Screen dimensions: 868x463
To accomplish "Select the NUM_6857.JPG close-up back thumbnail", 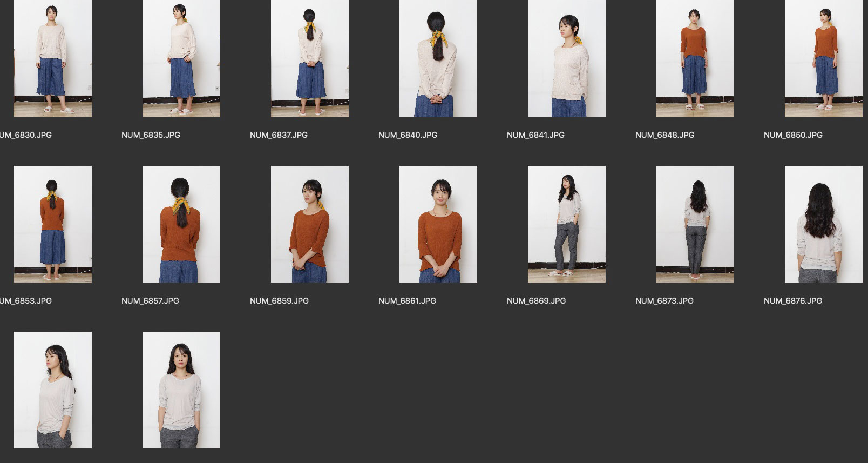I will pyautogui.click(x=181, y=224).
